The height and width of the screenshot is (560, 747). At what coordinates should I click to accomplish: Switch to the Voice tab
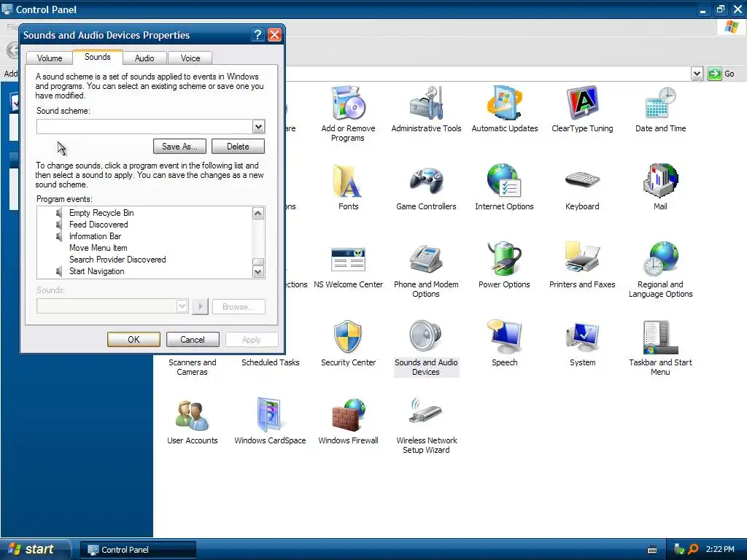(190, 58)
